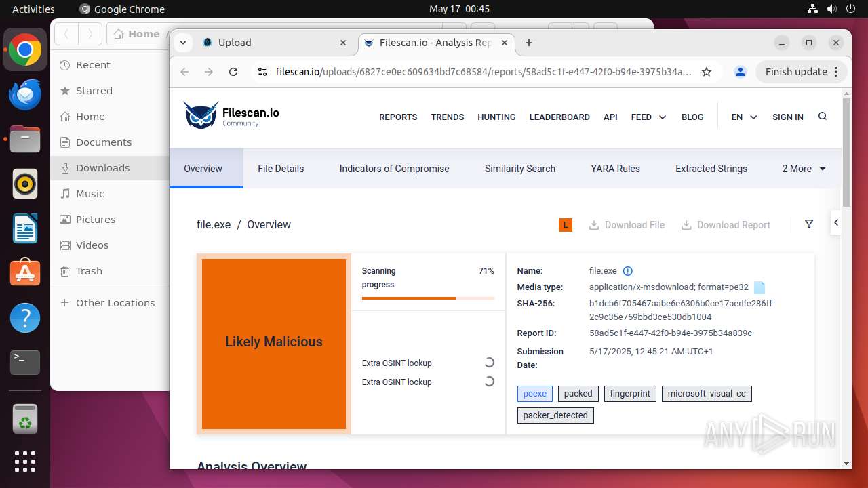Click Download File button

pos(627,225)
